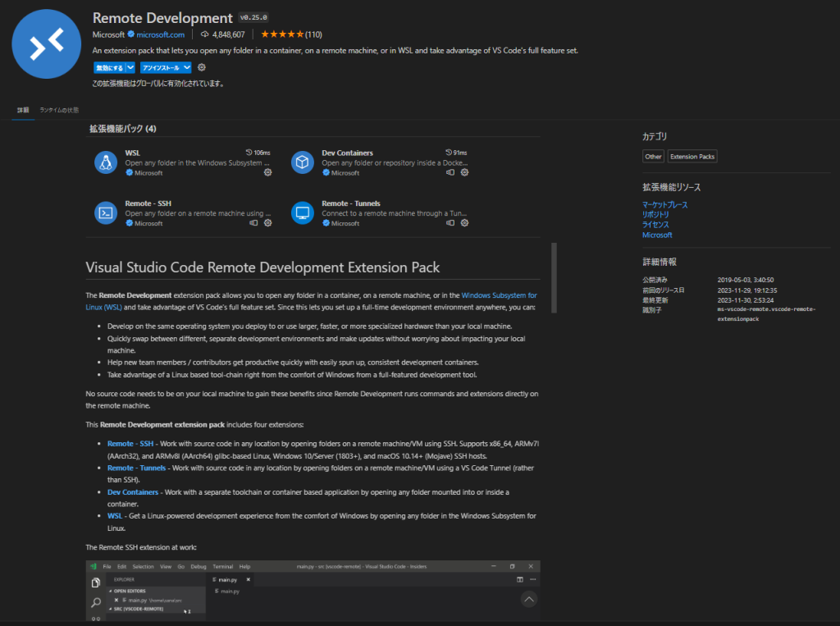This screenshot has height=626, width=840.
Task: Click the scroll-to-top arrow button
Action: (x=529, y=599)
